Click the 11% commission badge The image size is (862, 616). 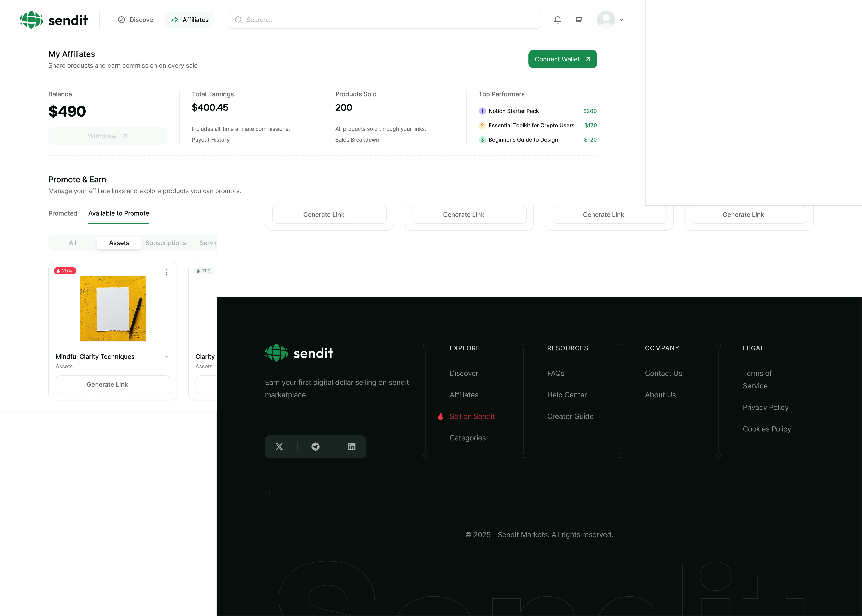(x=204, y=271)
